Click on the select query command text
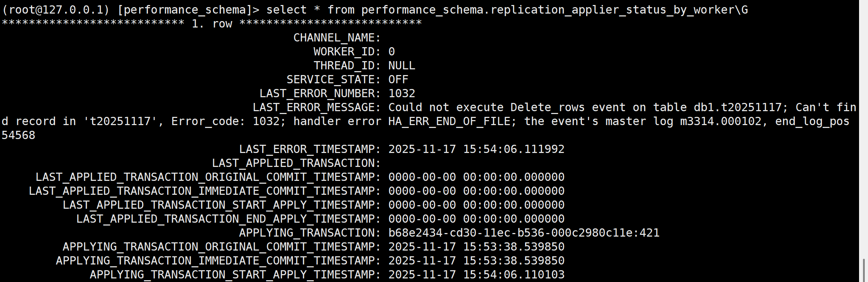Image resolution: width=868 pixels, height=282 pixels. 507,10
